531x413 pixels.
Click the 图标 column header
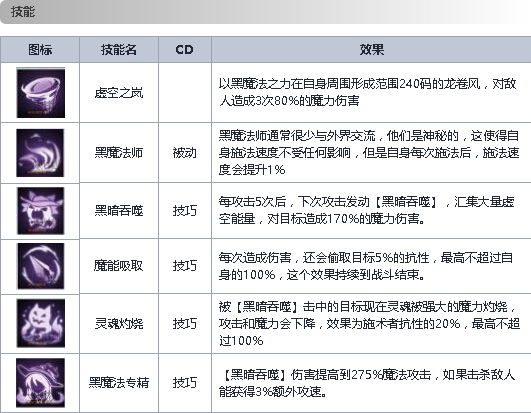(40, 50)
